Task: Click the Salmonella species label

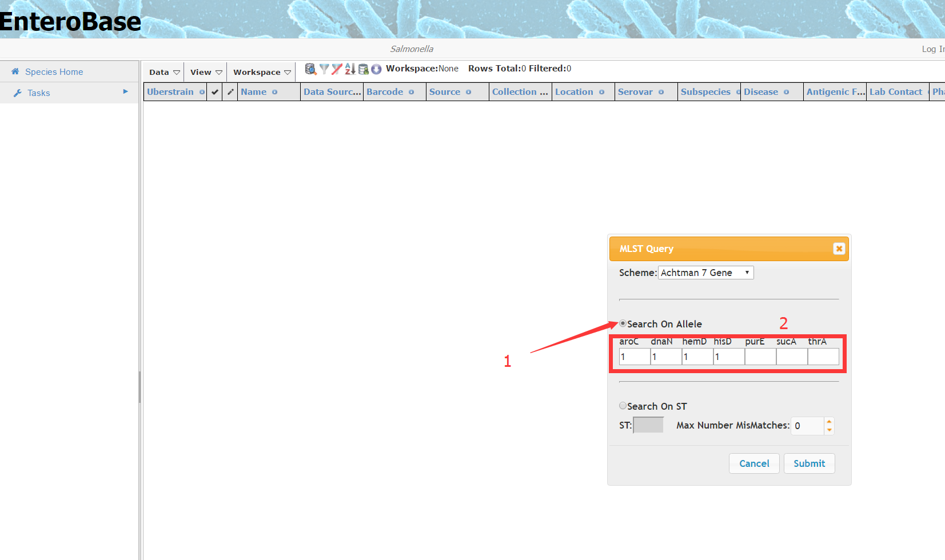Action: [412, 49]
